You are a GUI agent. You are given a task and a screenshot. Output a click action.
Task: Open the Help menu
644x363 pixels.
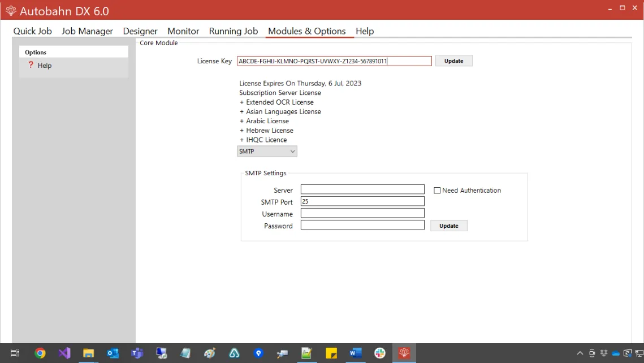[365, 31]
